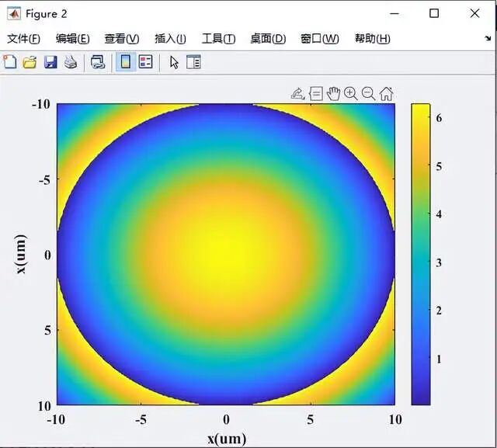
Task: Select the Edit Plot arrow tool
Action: pos(174,62)
